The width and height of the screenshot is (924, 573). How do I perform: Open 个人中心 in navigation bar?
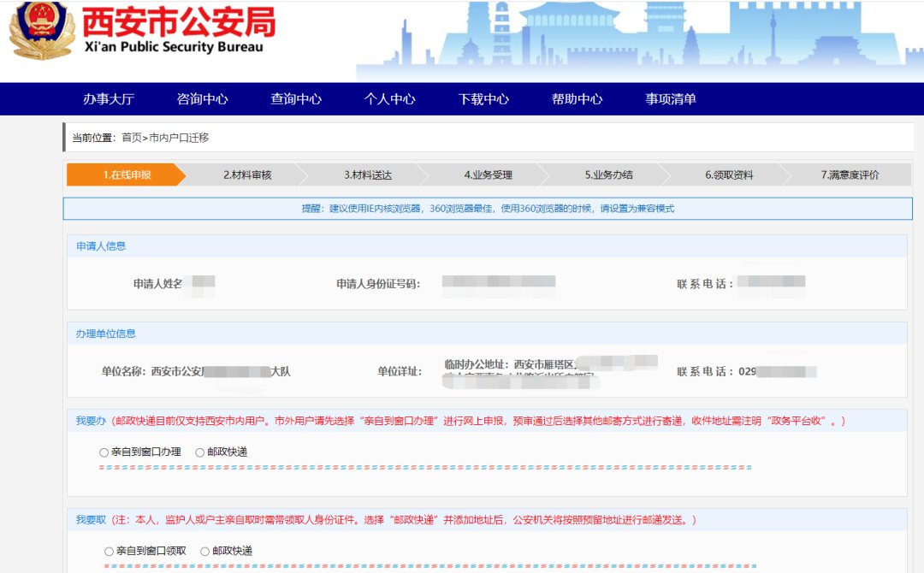click(389, 98)
